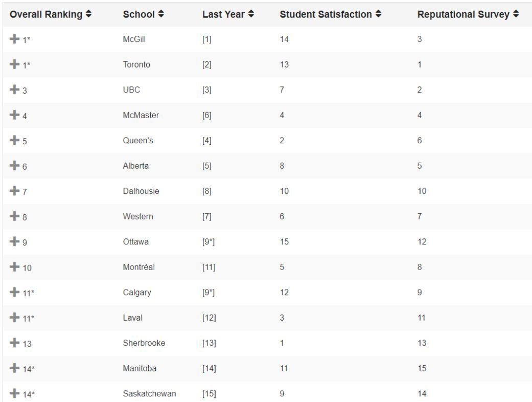
Task: Expand the Calgary row details
Action: [x=14, y=292]
